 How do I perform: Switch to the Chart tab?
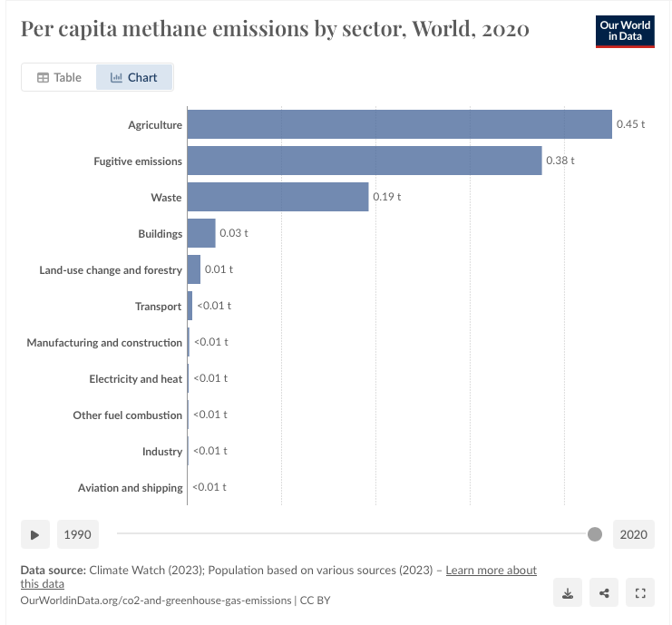coord(134,77)
